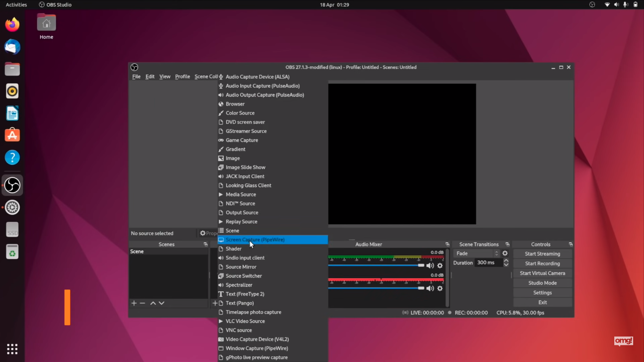Enable Studio Mode button
This screenshot has height=362, width=644.
(542, 283)
